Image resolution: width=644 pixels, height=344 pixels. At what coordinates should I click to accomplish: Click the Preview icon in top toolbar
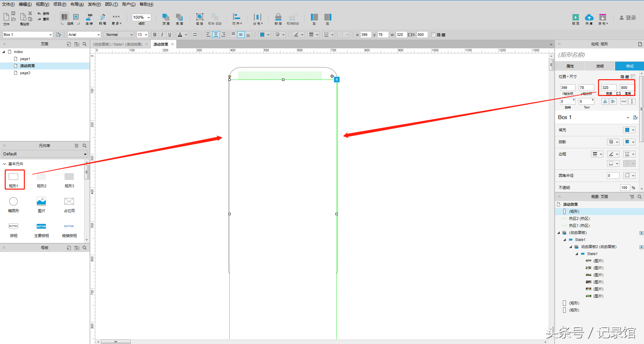pos(576,17)
